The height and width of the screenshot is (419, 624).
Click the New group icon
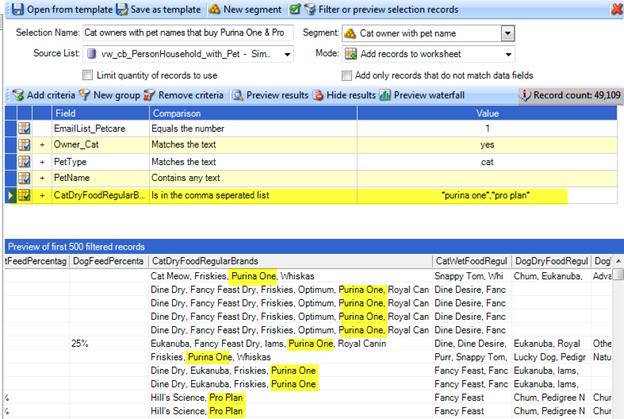click(x=84, y=95)
